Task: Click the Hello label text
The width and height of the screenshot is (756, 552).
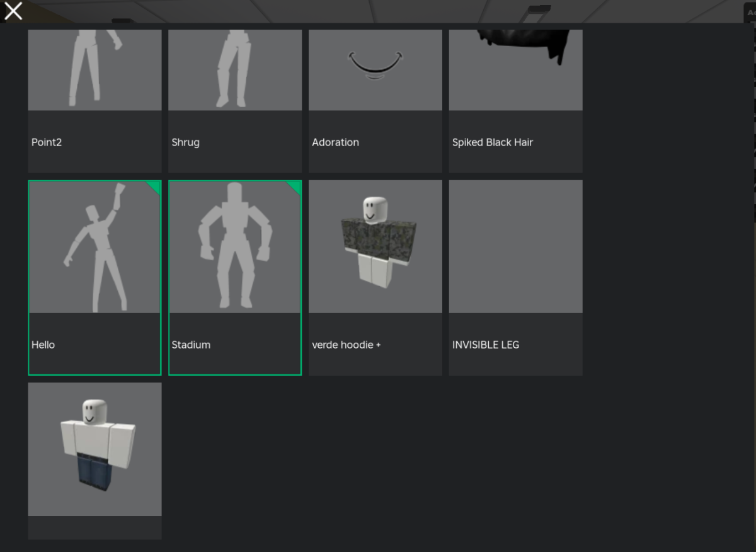Action: coord(43,345)
